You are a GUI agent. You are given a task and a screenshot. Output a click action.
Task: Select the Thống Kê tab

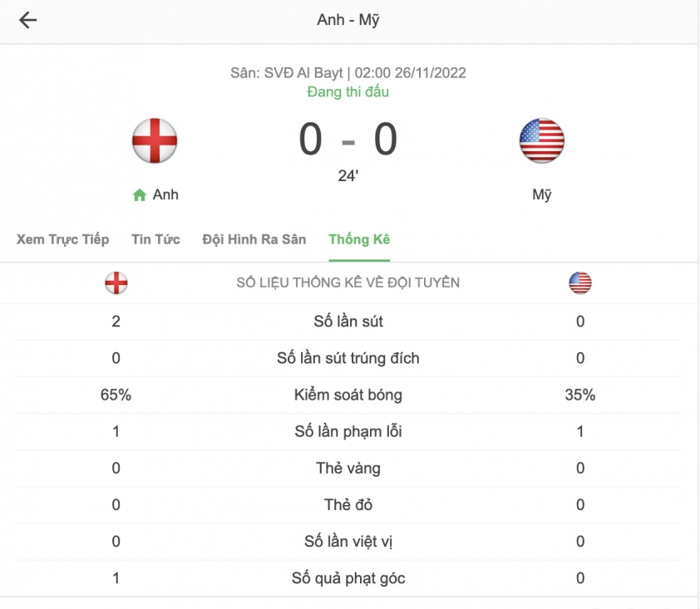point(359,239)
